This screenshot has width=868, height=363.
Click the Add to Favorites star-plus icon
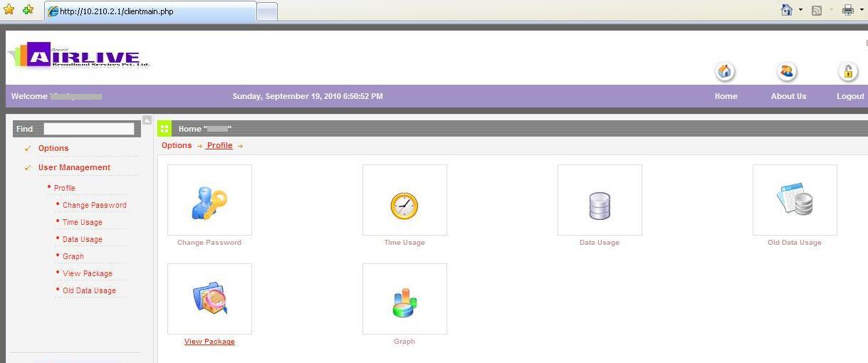pyautogui.click(x=28, y=10)
